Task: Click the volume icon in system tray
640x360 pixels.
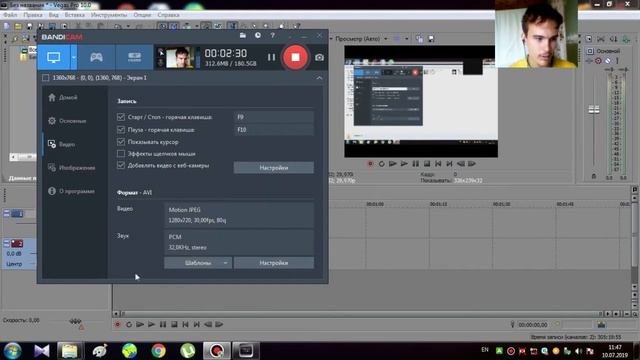Action: pyautogui.click(x=578, y=351)
